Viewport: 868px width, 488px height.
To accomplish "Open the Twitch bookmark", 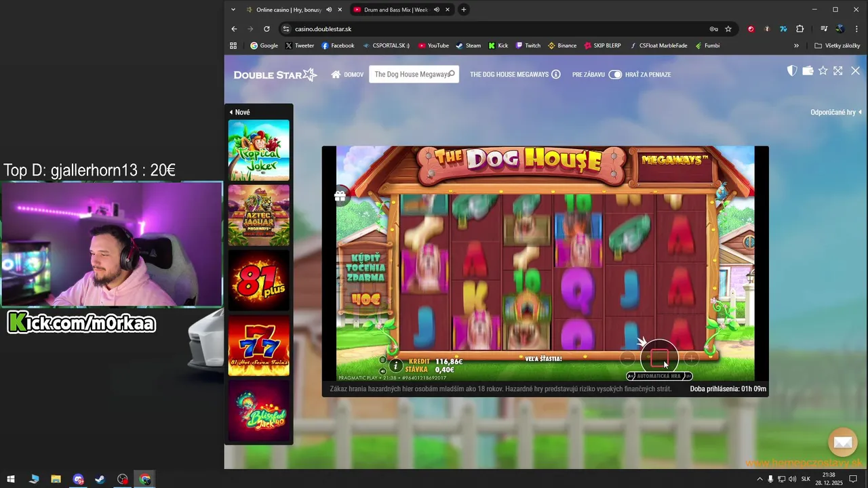I will [528, 45].
